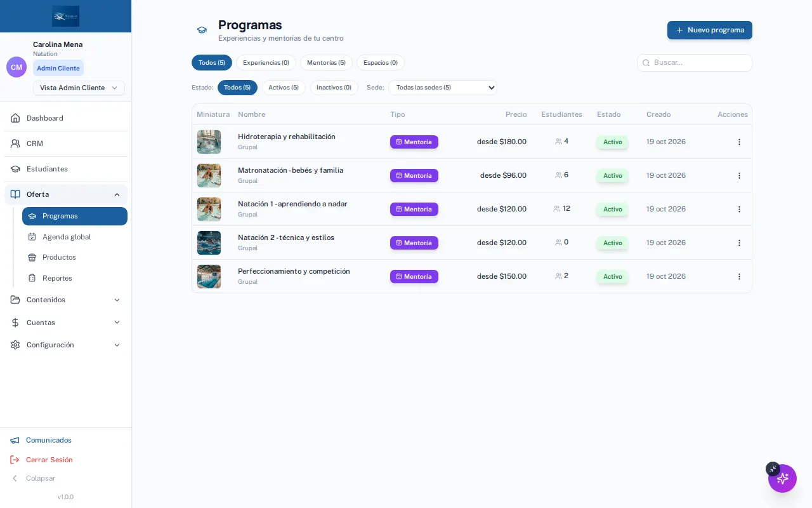Click program name Natación 1 - aprendiendo a nadar
The image size is (812, 508).
coord(292,204)
